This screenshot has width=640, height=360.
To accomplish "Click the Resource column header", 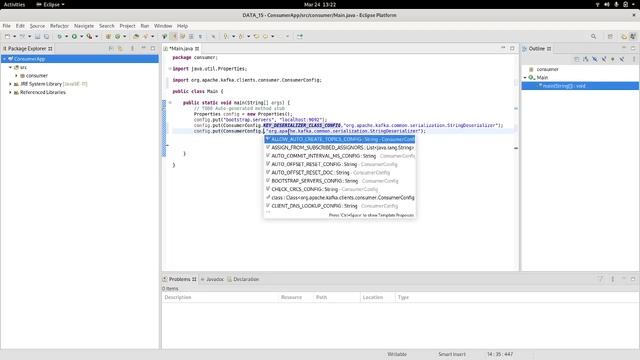I will pyautogui.click(x=296, y=297).
